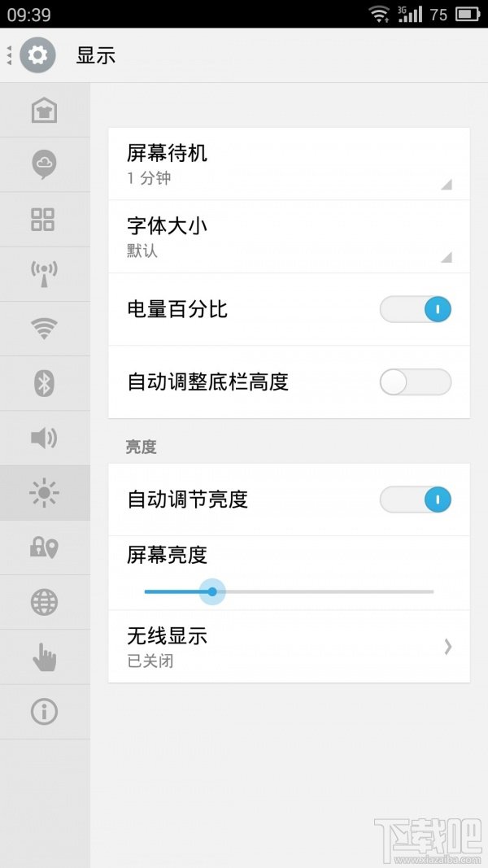Select the brightness sun icon in sidebar
488x868 pixels.
pos(45,492)
